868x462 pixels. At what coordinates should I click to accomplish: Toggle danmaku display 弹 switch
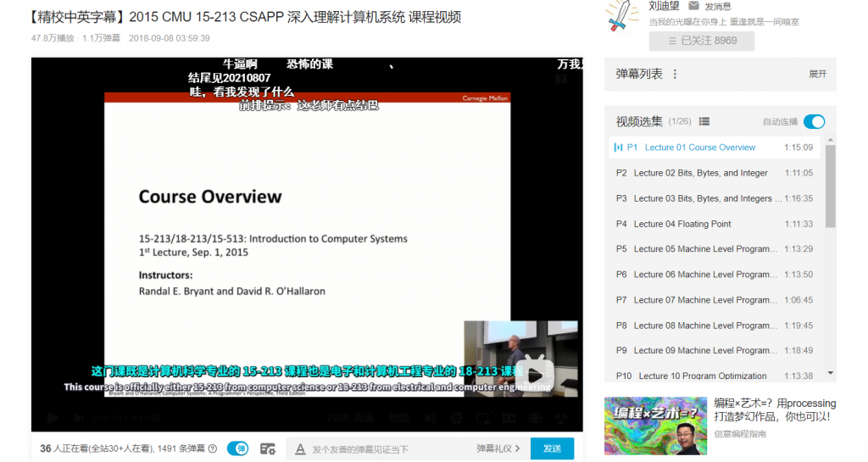coord(238,448)
